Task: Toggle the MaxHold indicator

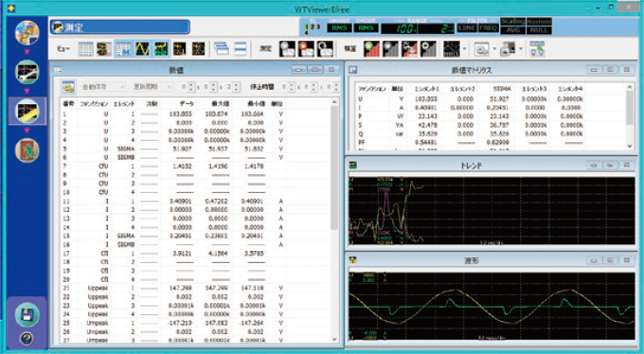Action: [539, 21]
